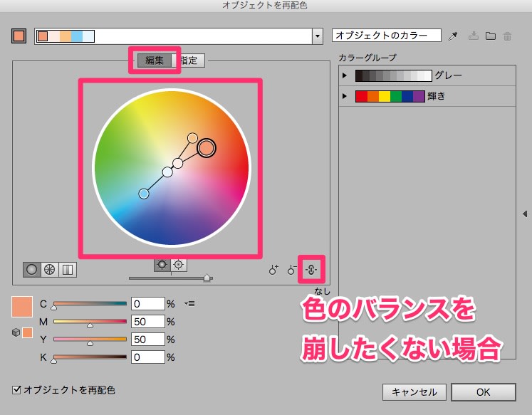Viewport: 532px width, 415px height.
Task: Click the new color group folder icon
Action: click(491, 36)
